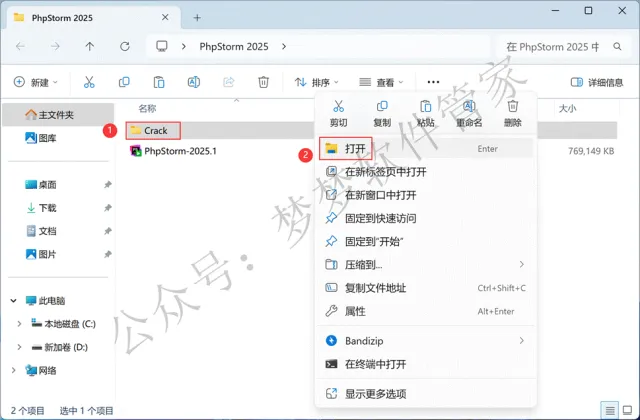Open a new tab with the plus button
Image resolution: width=640 pixels, height=420 pixels.
pyautogui.click(x=197, y=18)
